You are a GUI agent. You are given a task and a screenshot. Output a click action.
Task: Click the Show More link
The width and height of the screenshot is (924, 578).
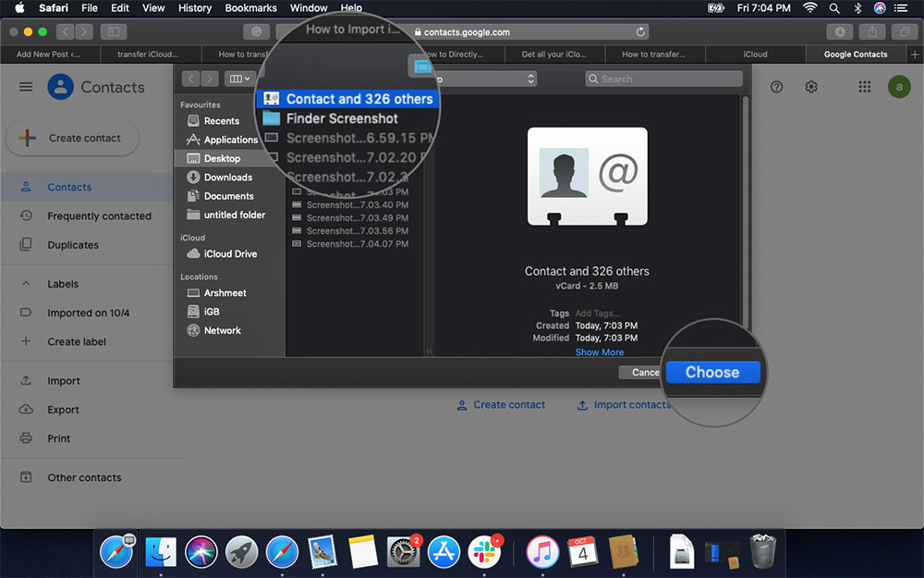click(x=599, y=351)
